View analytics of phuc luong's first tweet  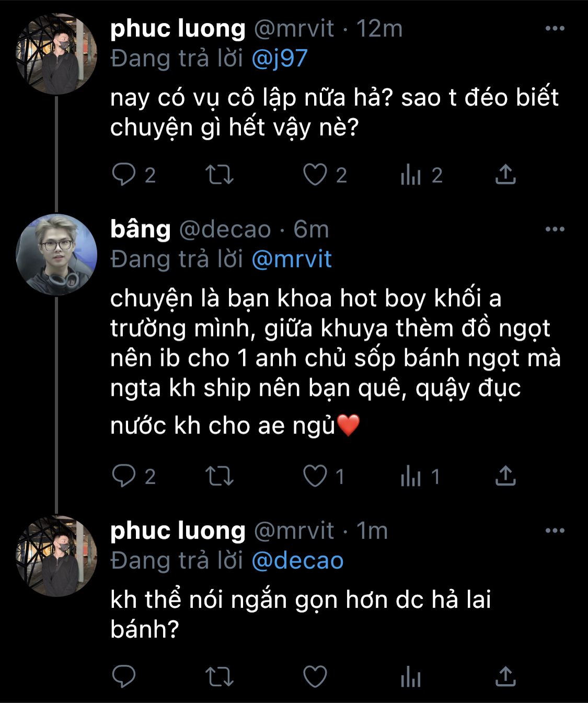411,175
